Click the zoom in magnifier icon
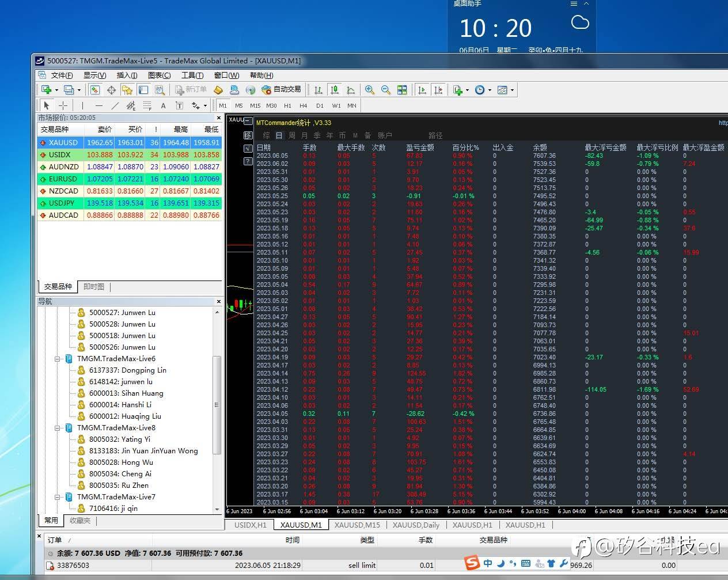Image resolution: width=728 pixels, height=580 pixels. (x=370, y=90)
